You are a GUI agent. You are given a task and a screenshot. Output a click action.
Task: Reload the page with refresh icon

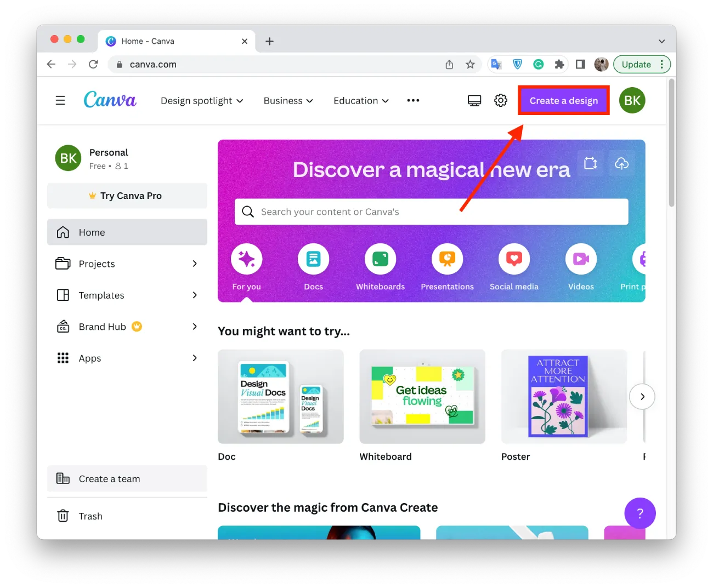[x=93, y=64]
